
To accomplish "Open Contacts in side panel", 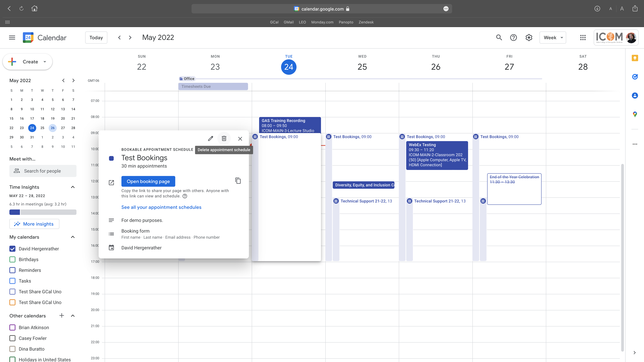I will tap(635, 95).
